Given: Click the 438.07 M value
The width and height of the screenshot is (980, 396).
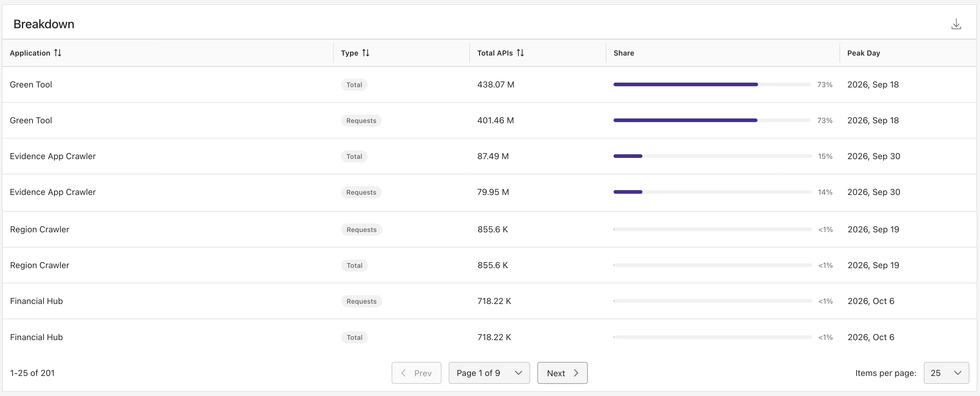Looking at the screenshot, I should [x=495, y=84].
